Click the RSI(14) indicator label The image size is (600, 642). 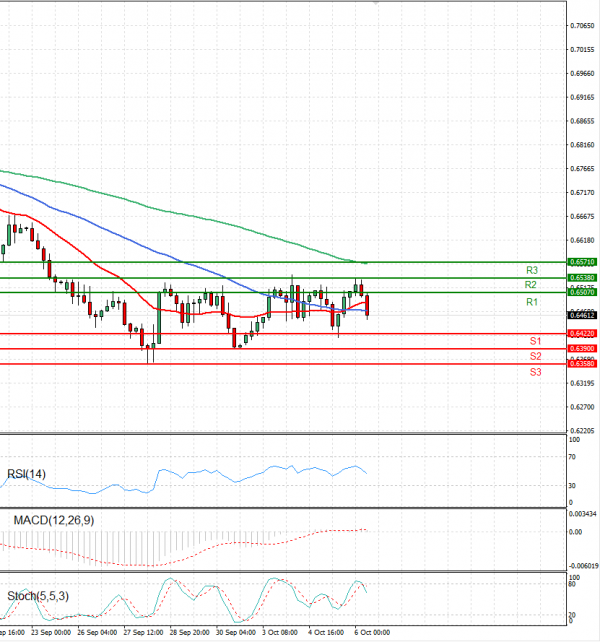pos(26,474)
